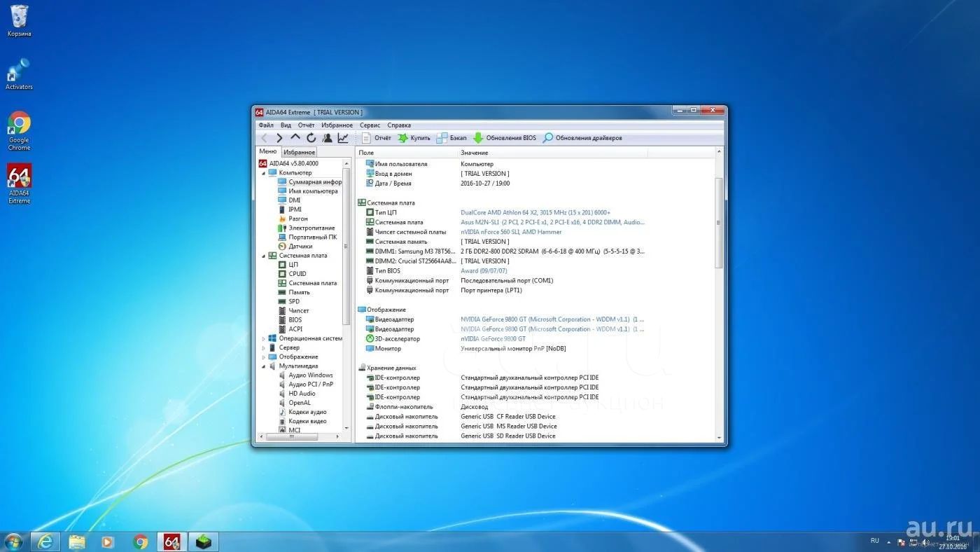980x552 pixels.
Task: Open Internet Explorer from the taskbar
Action: tap(46, 541)
